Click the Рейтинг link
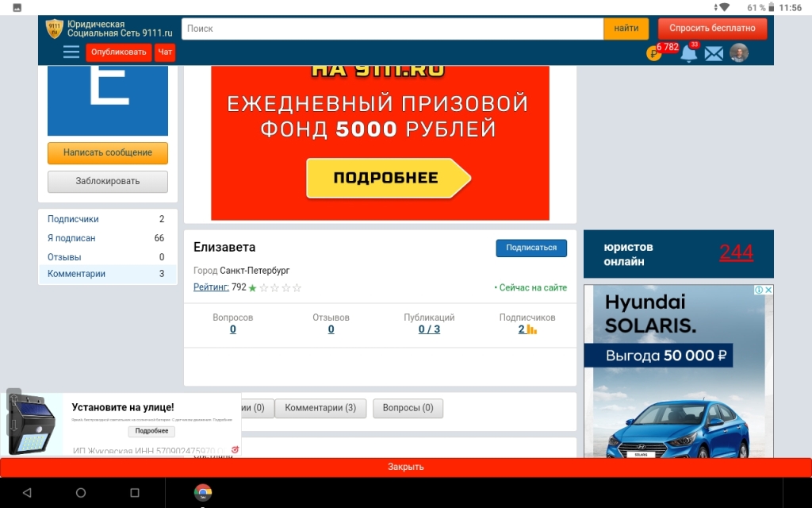Screen dimensions: 812x508 pyautogui.click(x=211, y=287)
